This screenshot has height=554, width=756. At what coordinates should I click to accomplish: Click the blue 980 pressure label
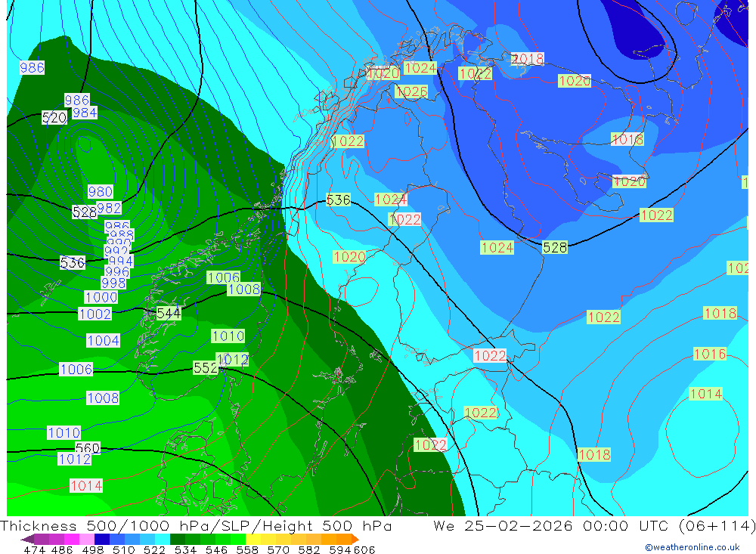point(101,191)
